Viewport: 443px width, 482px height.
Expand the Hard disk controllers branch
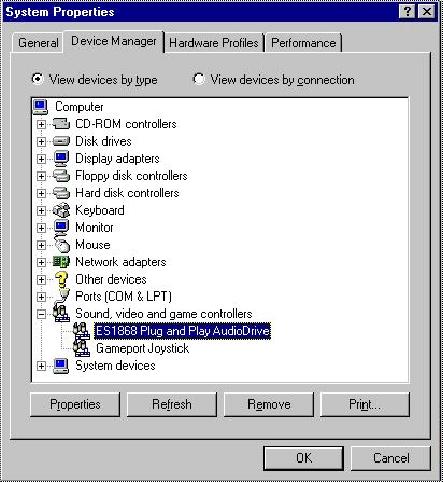coord(41,193)
